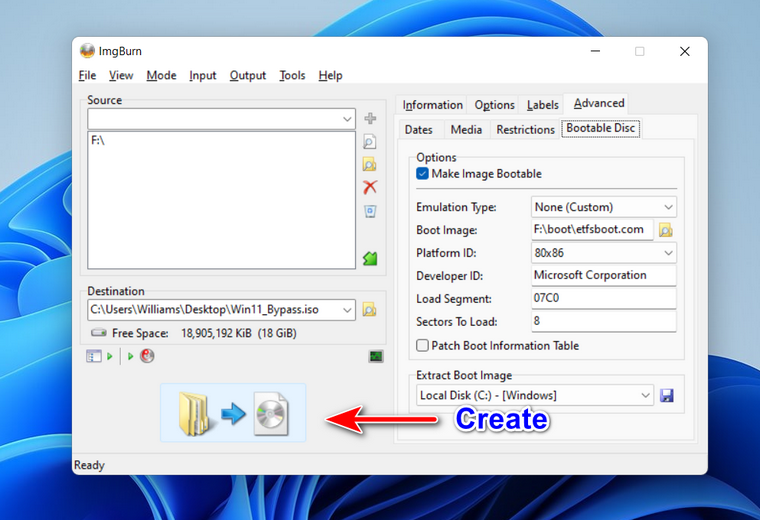
Task: Close the ImgBurn window
Action: [684, 51]
